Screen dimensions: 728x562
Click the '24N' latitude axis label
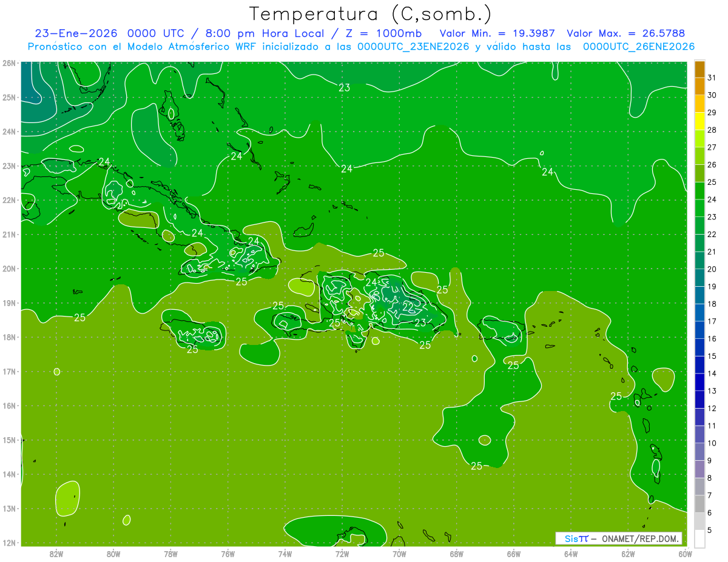coord(9,132)
